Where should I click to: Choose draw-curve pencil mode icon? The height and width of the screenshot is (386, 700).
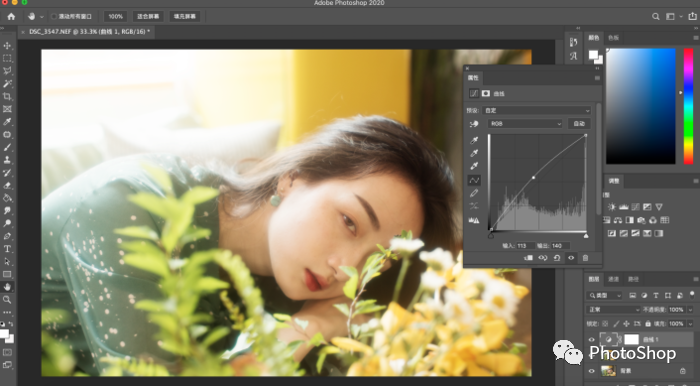point(474,193)
